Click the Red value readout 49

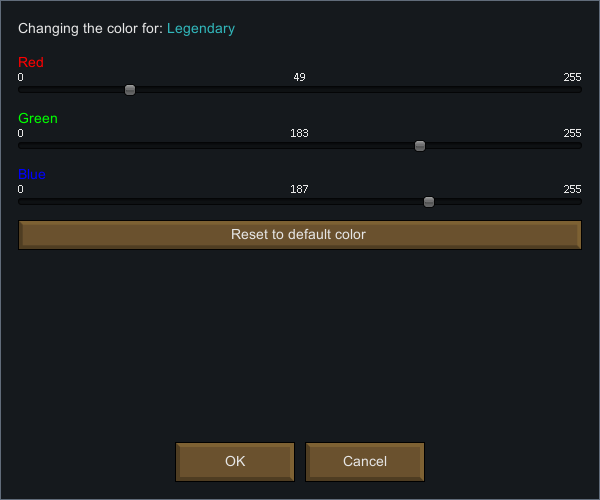(x=299, y=77)
